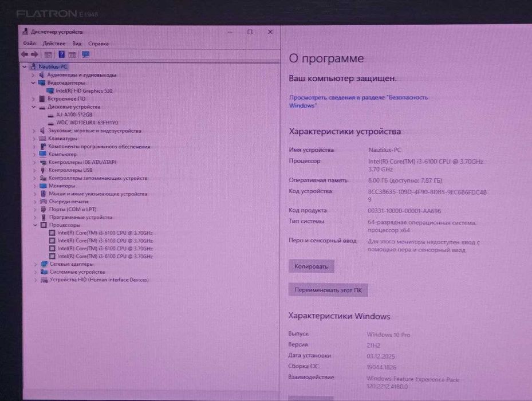This screenshot has width=532, height=401.
Task: Click the monitor icon of Intel HD Graphics 530
Action: click(50, 91)
